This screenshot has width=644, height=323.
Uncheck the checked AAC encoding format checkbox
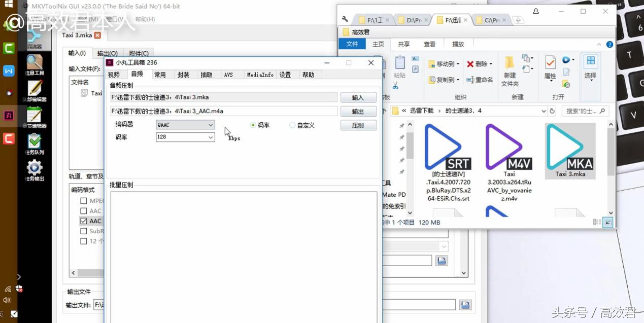click(83, 221)
